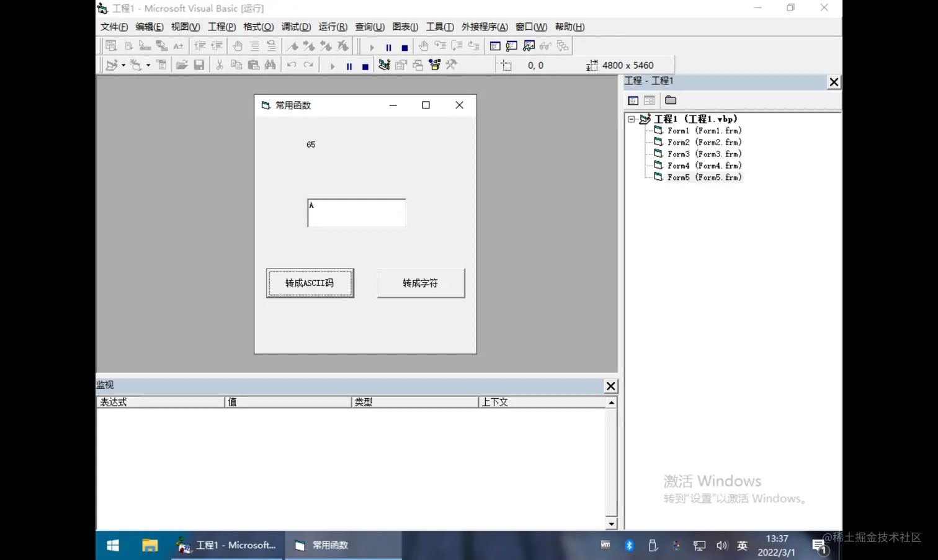Click the Redo arrow icon
Viewport: 938px width, 560px height.
tap(308, 64)
